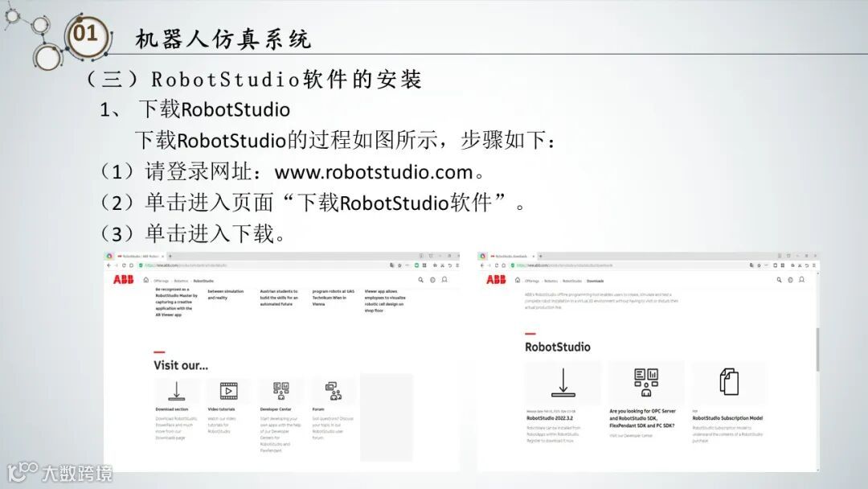Screen dimensions: 868x489
Task: Click the www.robotstudio.com URL text on slide
Action: (x=374, y=172)
